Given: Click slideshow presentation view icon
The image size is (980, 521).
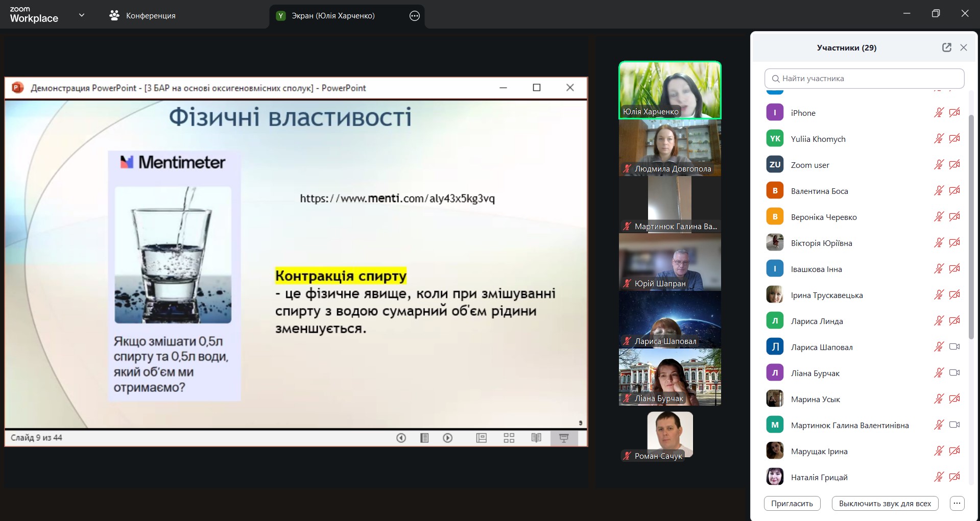Looking at the screenshot, I should tap(564, 438).
